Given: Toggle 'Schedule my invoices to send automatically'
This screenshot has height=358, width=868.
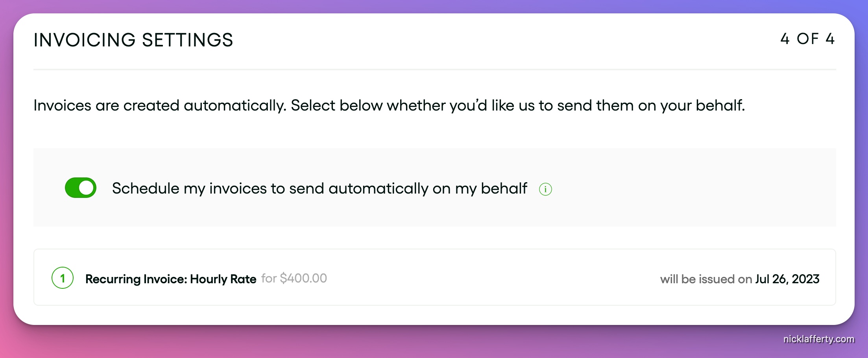Looking at the screenshot, I should (x=81, y=188).
